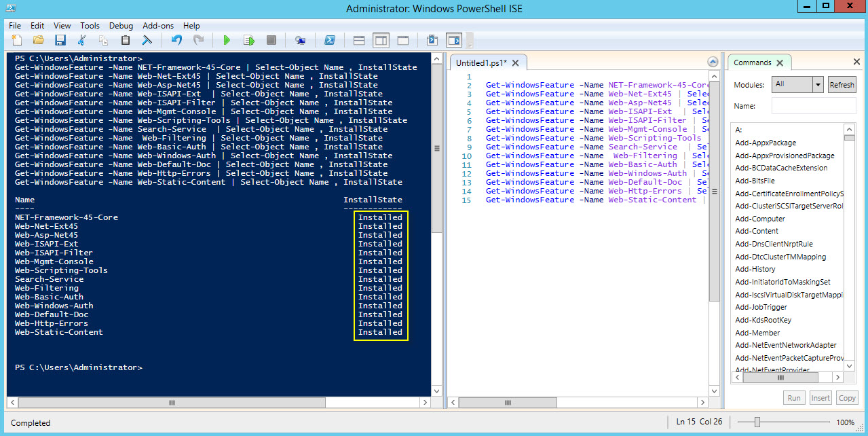
Task: Launch PowerShell.exe with the blue toolbar icon
Action: pyautogui.click(x=329, y=40)
